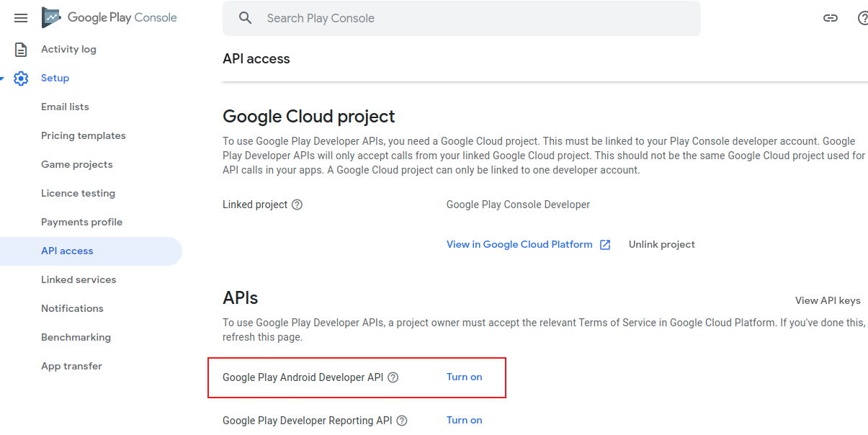868x435 pixels.
Task: Select Setup in the sidebar
Action: [55, 78]
